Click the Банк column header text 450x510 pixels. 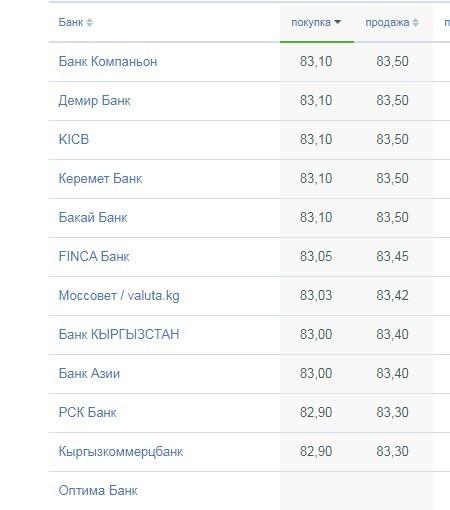71,22
